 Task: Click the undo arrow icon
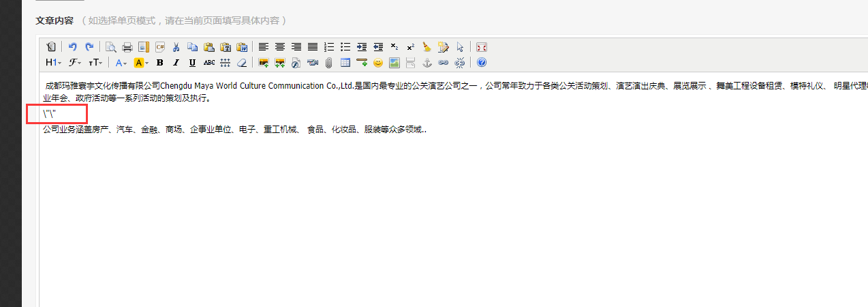[x=73, y=47]
